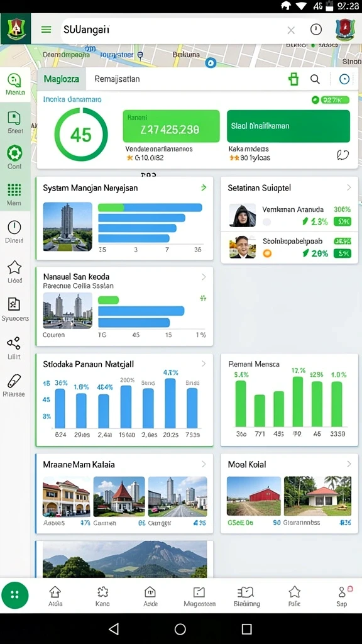Open second person's profile photo in Setatinan card
This screenshot has height=644, width=362.
pos(243,247)
